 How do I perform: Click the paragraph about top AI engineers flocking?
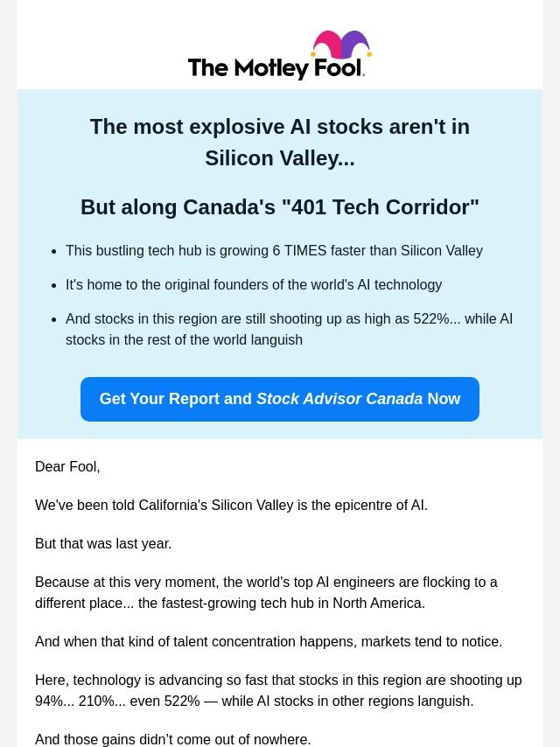tap(266, 583)
